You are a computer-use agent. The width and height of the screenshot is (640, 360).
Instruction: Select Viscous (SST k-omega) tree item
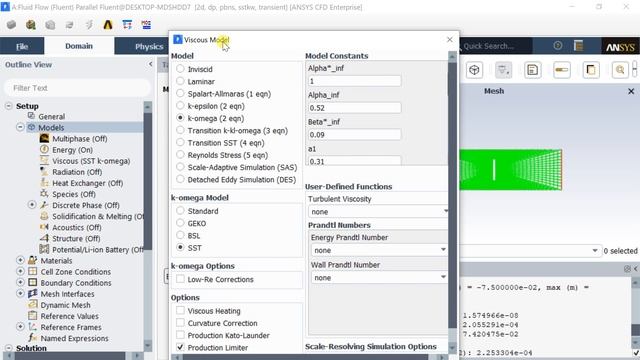click(x=91, y=161)
